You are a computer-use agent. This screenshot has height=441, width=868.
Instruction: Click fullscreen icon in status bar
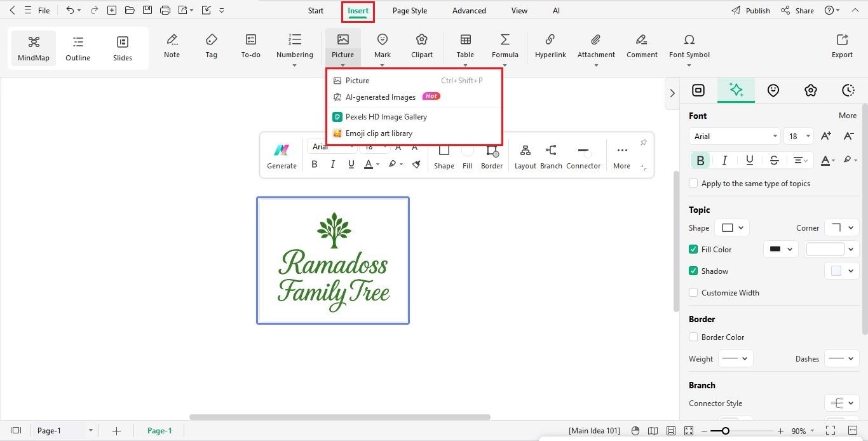(831, 431)
